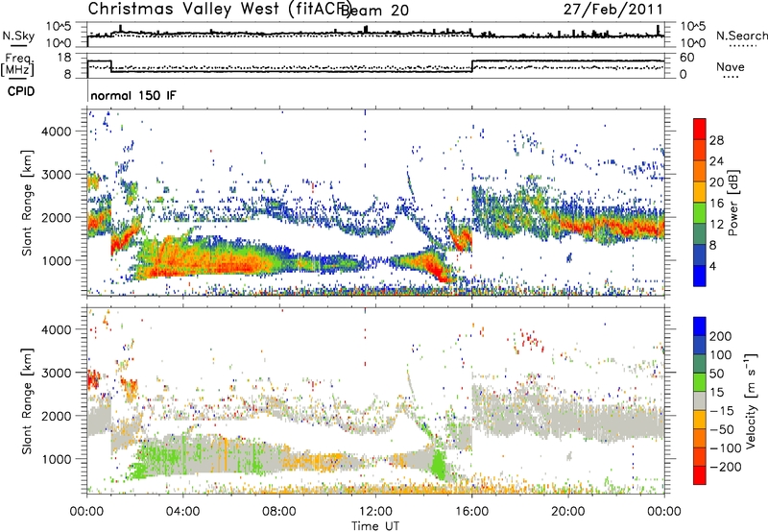Screen dimensions: 768x532
Task: Click the red bottom of velocity color bar
Action: point(700,475)
